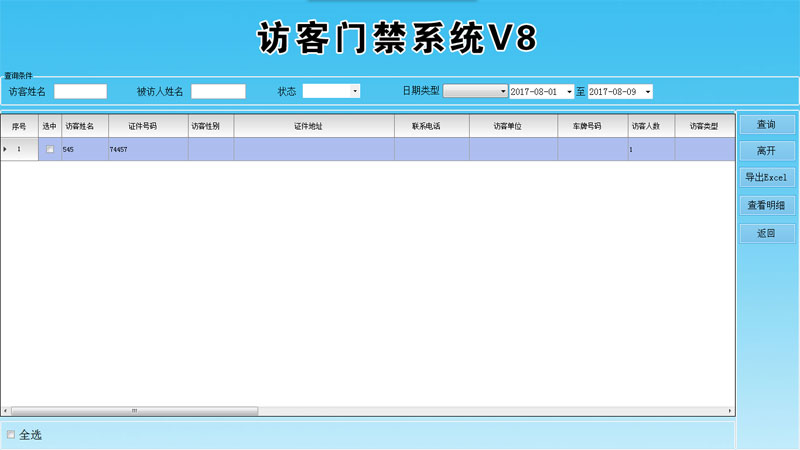Click the 离开 button
The image size is (800, 450).
pyautogui.click(x=767, y=151)
